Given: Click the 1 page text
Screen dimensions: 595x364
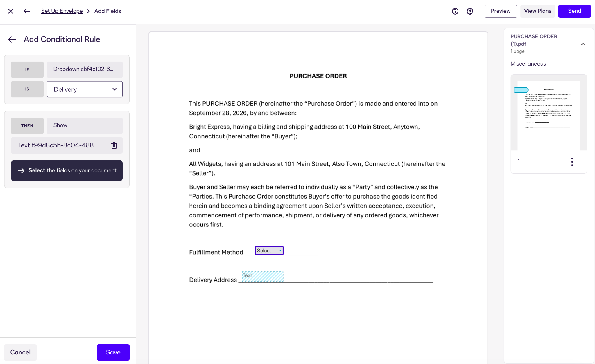Looking at the screenshot, I should (517, 51).
